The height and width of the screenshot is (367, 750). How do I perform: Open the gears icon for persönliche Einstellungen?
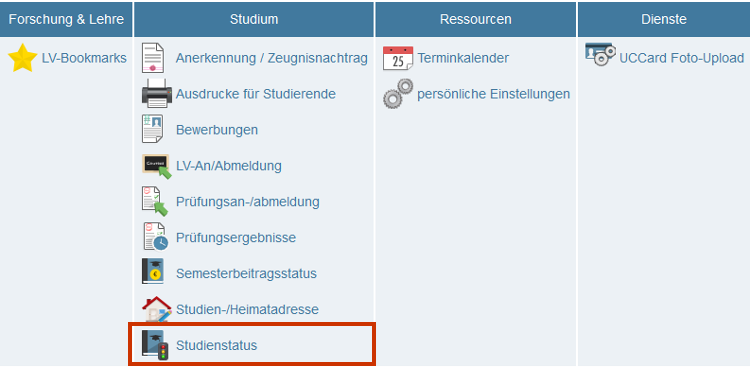(x=398, y=94)
